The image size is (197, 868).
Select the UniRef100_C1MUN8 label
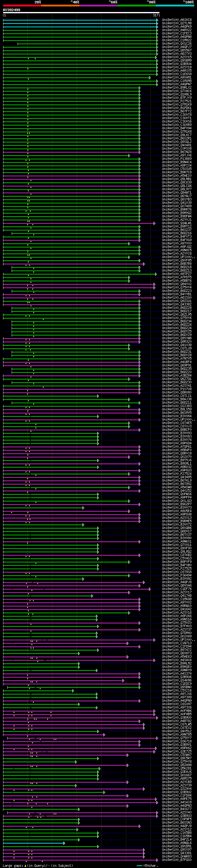click(x=177, y=81)
